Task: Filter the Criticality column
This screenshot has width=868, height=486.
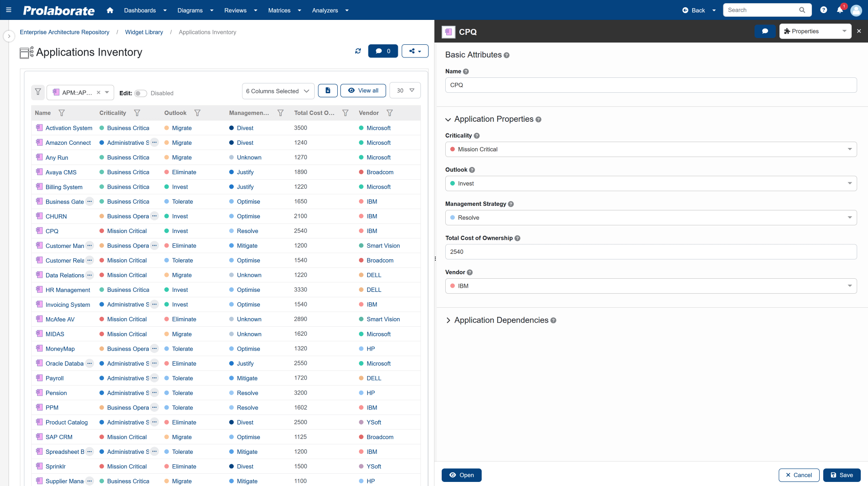Action: coord(137,113)
